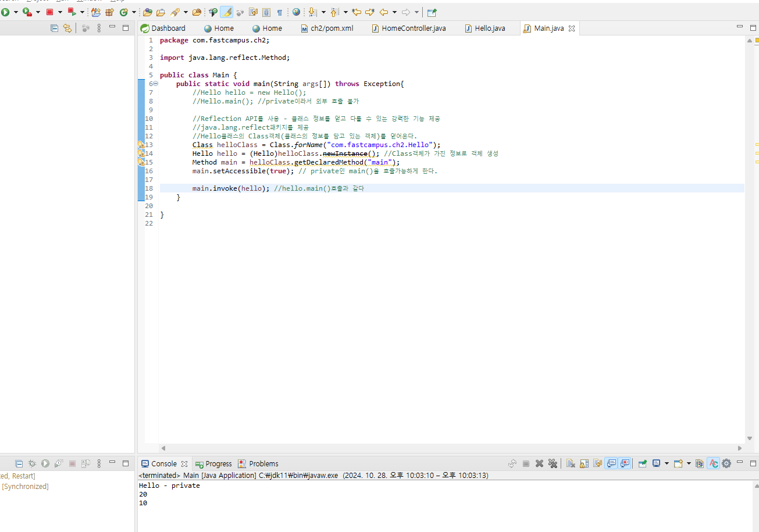Click Remove All Terminated Launches icon
Viewport: 759px width, 532px height.
(553, 463)
